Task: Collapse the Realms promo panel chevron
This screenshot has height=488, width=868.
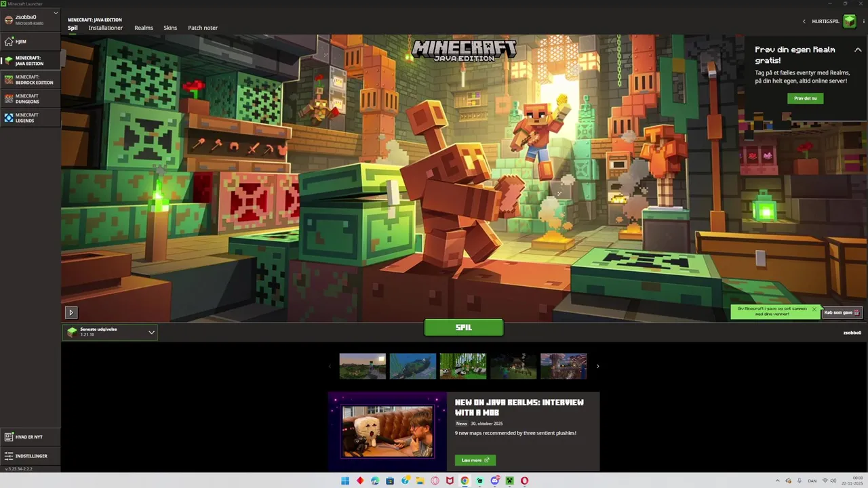Action: 858,50
